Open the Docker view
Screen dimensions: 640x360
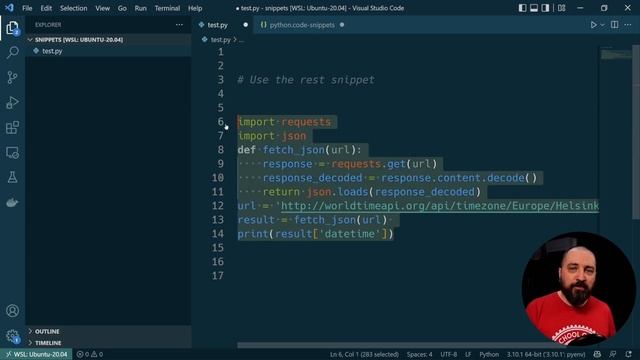point(12,202)
